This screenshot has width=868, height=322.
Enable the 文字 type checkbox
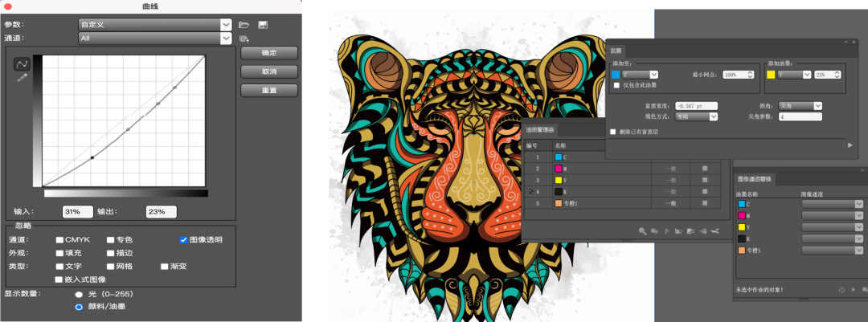59,266
